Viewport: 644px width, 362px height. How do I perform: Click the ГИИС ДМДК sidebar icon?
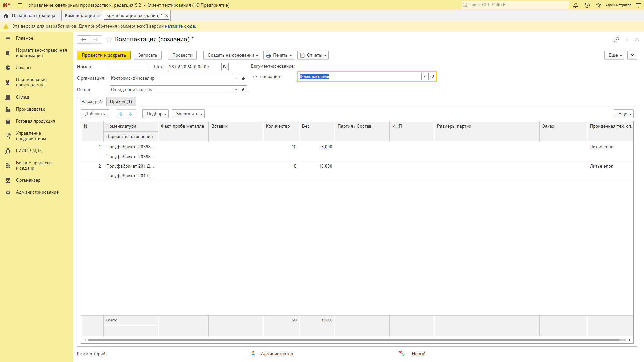pyautogui.click(x=8, y=151)
